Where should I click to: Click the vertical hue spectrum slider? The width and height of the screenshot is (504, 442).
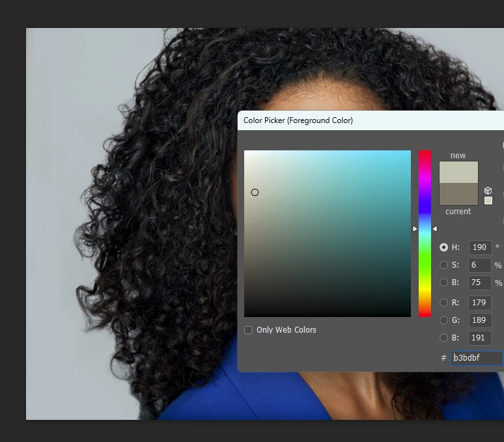[x=425, y=234]
